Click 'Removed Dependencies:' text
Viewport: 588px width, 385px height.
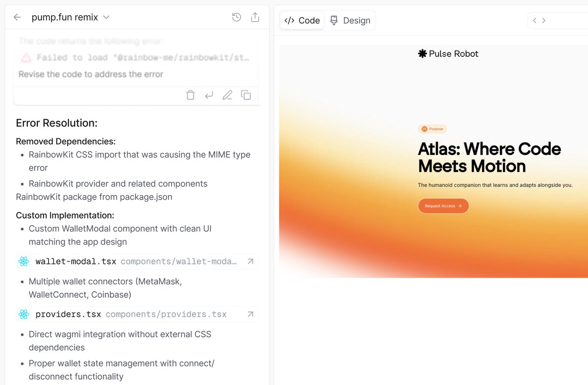66,142
